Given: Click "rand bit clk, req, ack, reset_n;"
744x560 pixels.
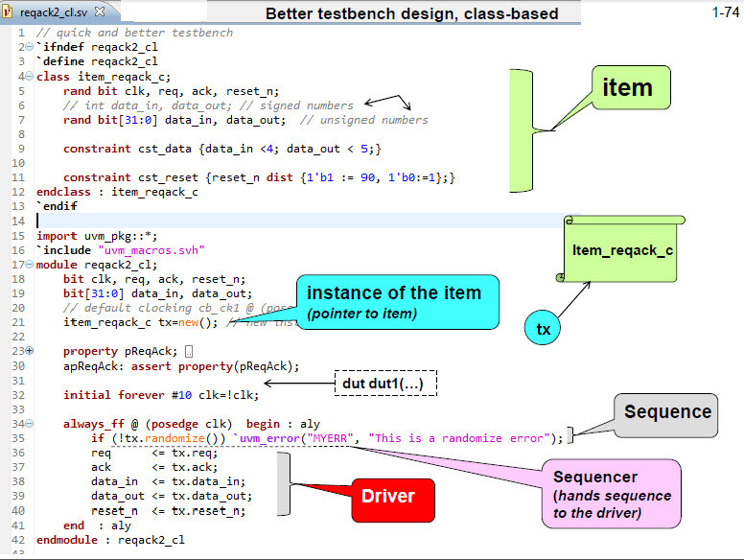Looking at the screenshot, I should pos(172,91).
